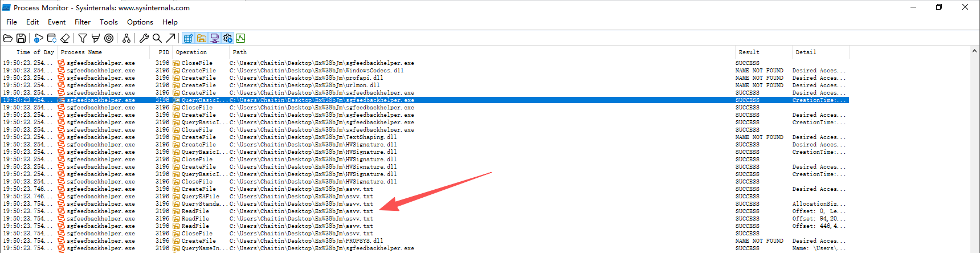980x253 pixels.
Task: Click NAME NOT FOUND result for TextShaping.dll
Action: 759,137
